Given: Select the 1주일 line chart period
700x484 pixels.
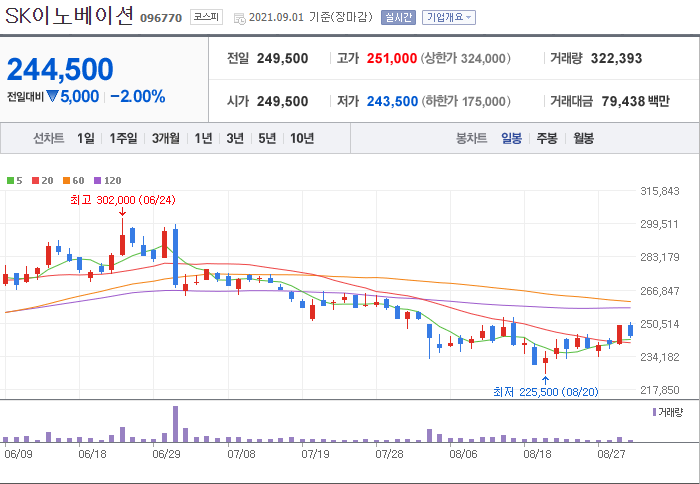Looking at the screenshot, I should coord(123,138).
